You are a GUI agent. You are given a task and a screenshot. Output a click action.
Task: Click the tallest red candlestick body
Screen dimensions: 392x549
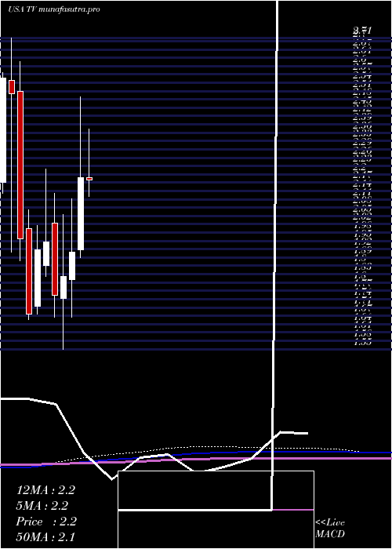click(20, 165)
